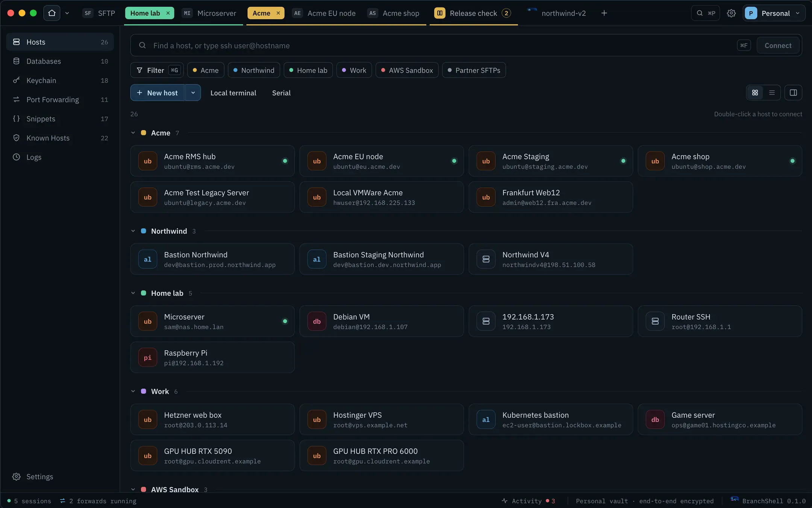This screenshot has width=812, height=508.
Task: Collapse the Acme host group
Action: click(x=133, y=133)
